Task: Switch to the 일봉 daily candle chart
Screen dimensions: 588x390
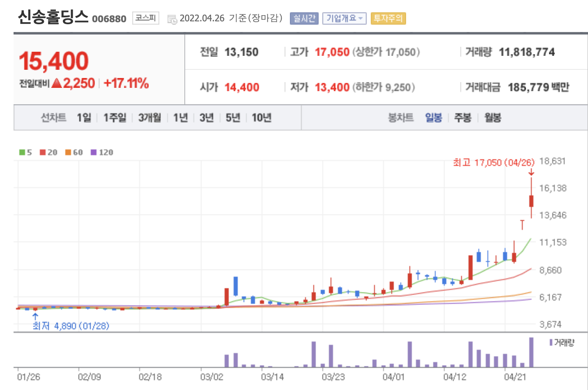Action: pos(434,118)
